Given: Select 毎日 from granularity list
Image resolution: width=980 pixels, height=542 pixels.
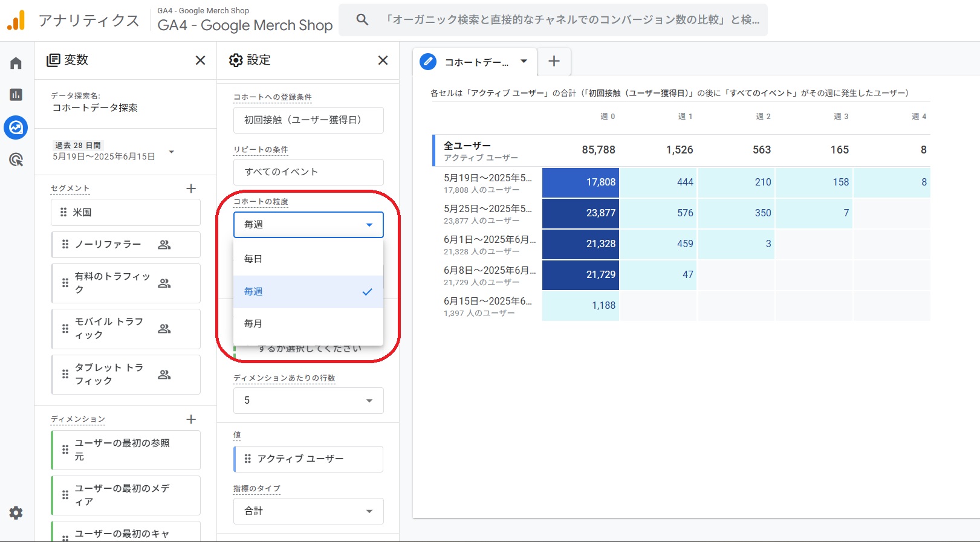Looking at the screenshot, I should pyautogui.click(x=308, y=259).
